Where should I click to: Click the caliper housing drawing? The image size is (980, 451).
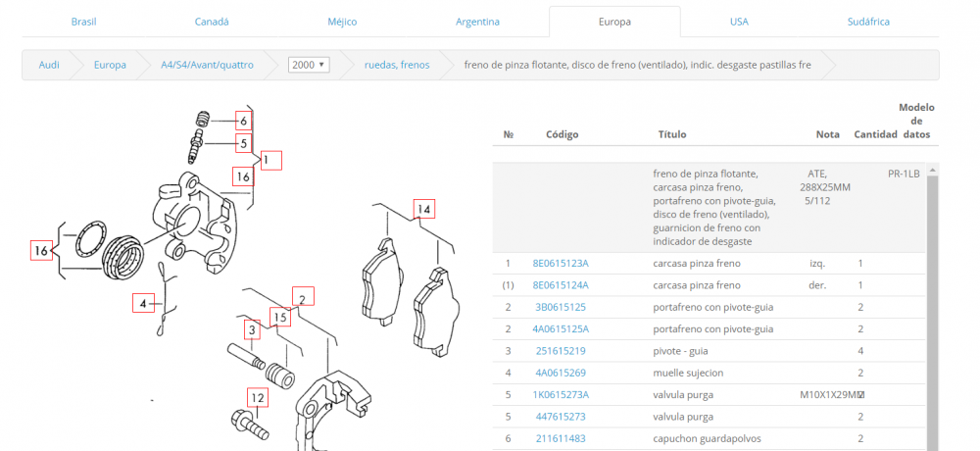pos(194,224)
